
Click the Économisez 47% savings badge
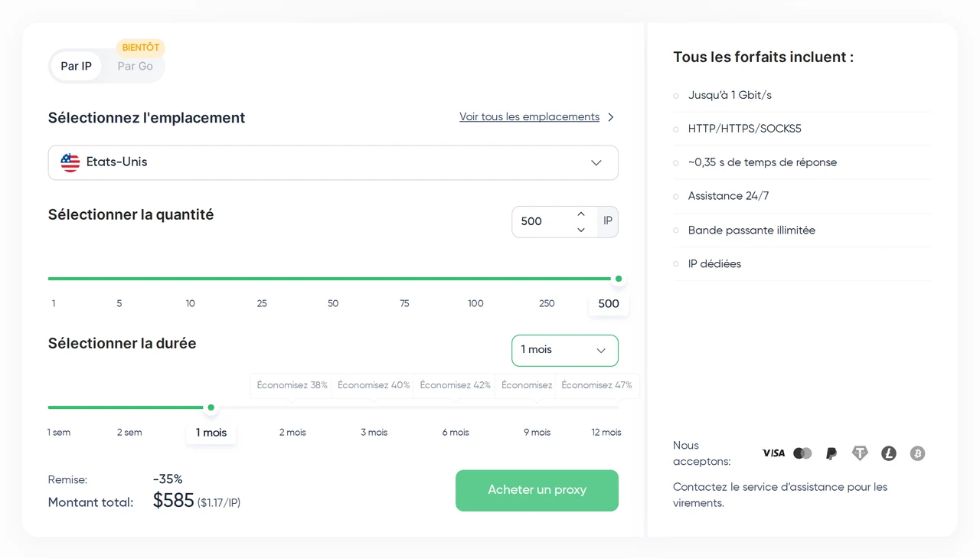pos(596,385)
